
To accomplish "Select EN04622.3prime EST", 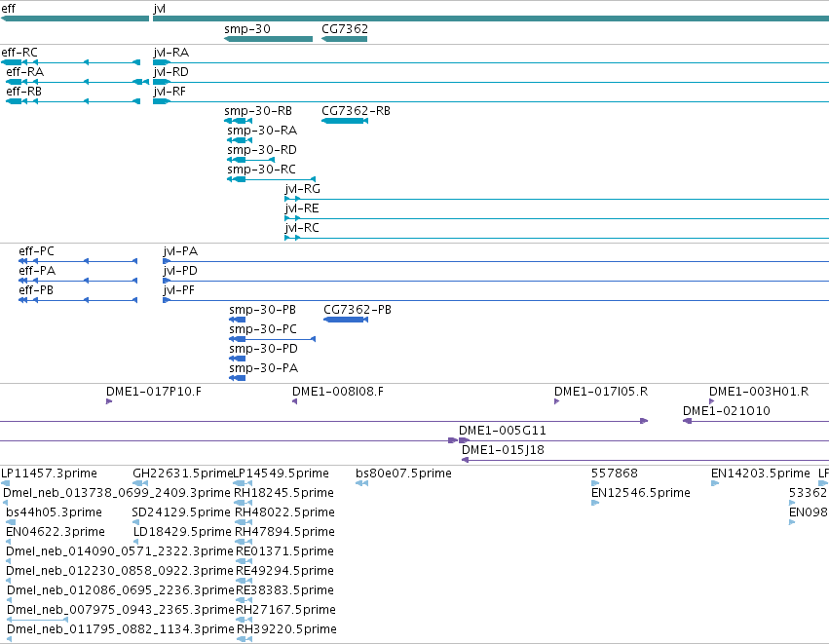I will [x=9, y=542].
